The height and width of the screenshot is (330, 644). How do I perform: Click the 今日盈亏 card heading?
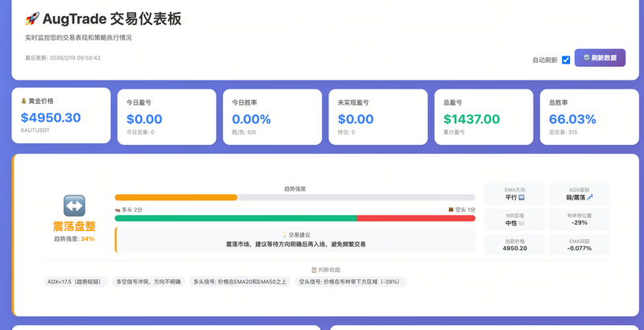pos(138,102)
